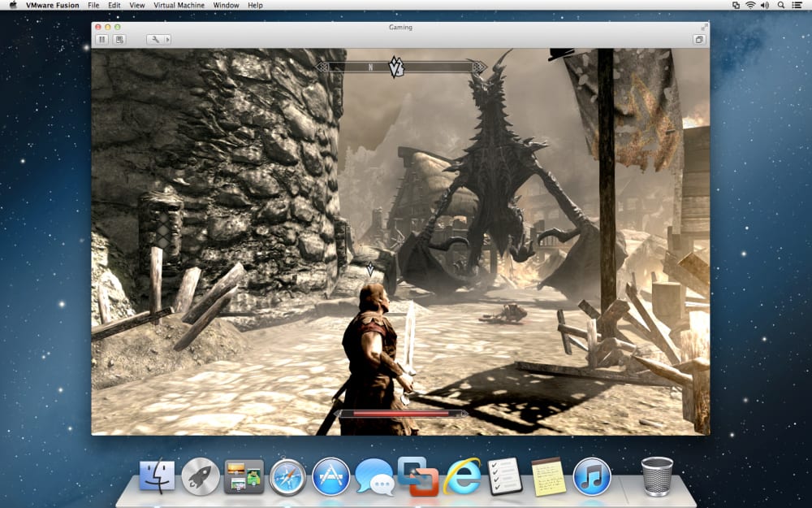Click the VMware menu bar status icon
The height and width of the screenshot is (508, 812).
[x=736, y=5]
